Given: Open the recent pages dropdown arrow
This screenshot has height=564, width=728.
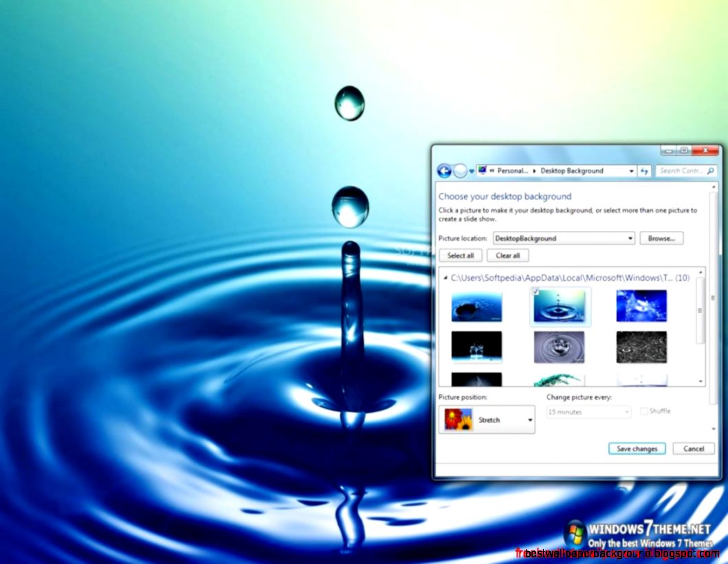Looking at the screenshot, I should pos(472,172).
